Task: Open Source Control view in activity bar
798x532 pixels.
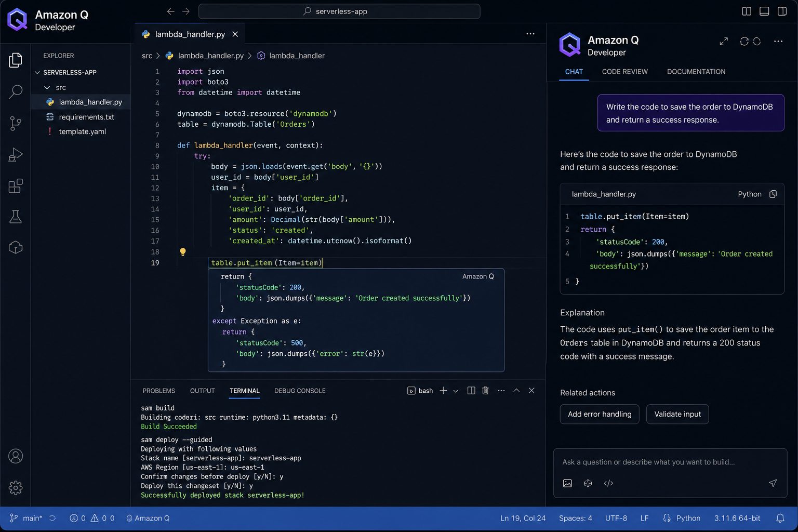Action: (x=16, y=123)
